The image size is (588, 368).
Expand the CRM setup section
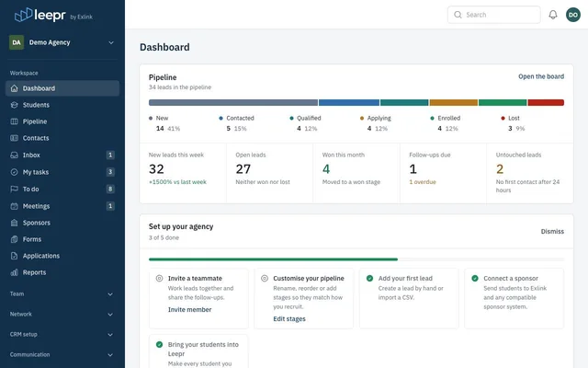click(x=62, y=334)
